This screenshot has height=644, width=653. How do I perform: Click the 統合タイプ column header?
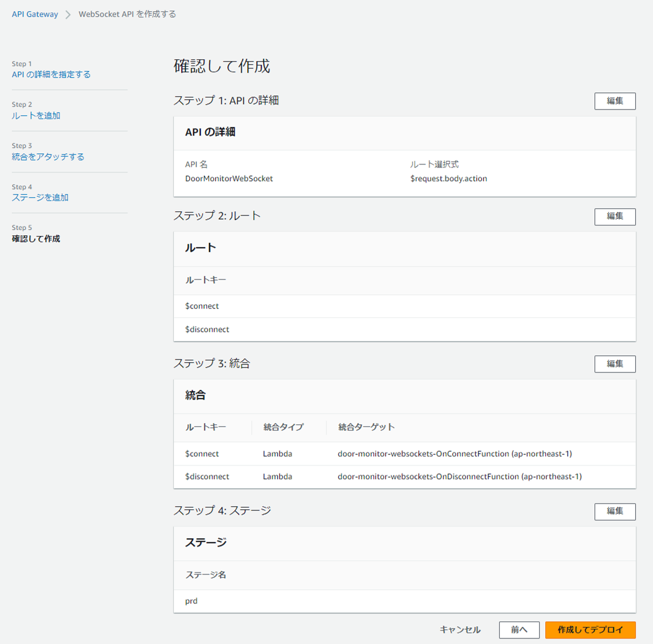283,427
